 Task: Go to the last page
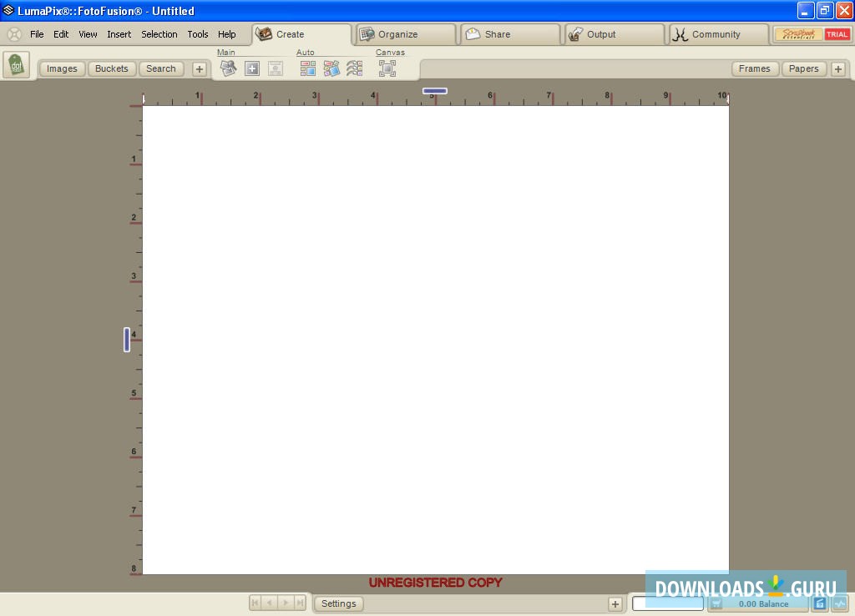click(300, 603)
